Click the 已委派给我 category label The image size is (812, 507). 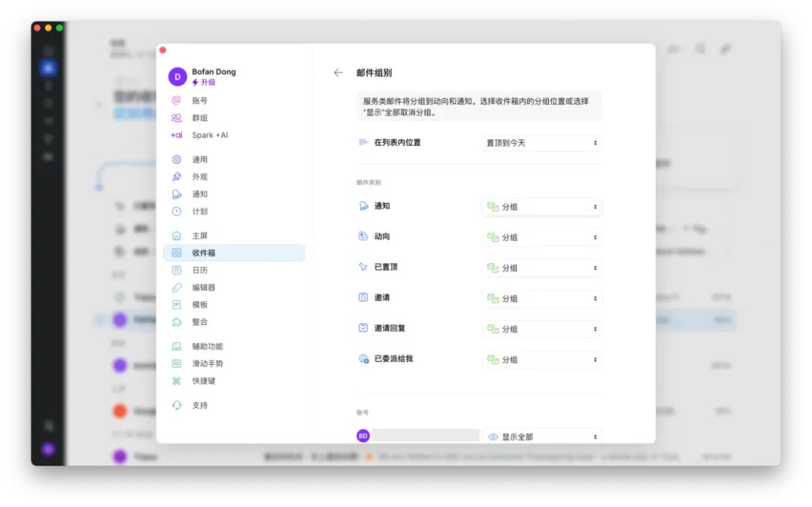tap(393, 358)
